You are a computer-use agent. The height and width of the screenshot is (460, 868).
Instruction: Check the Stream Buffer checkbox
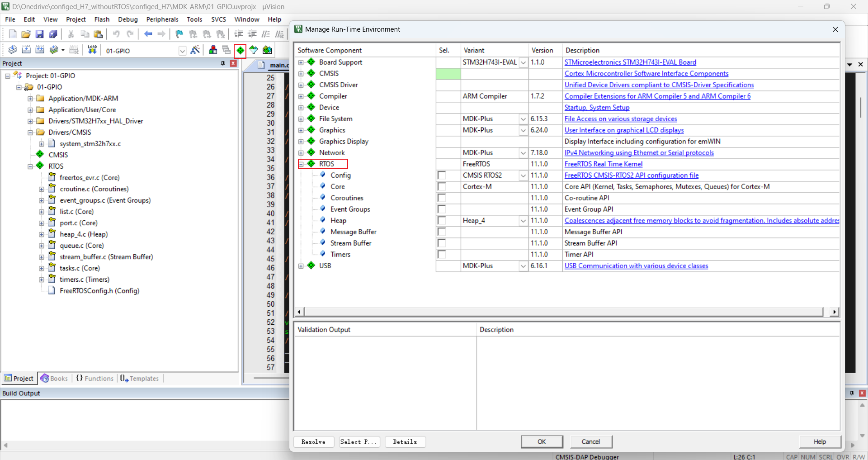(x=442, y=243)
